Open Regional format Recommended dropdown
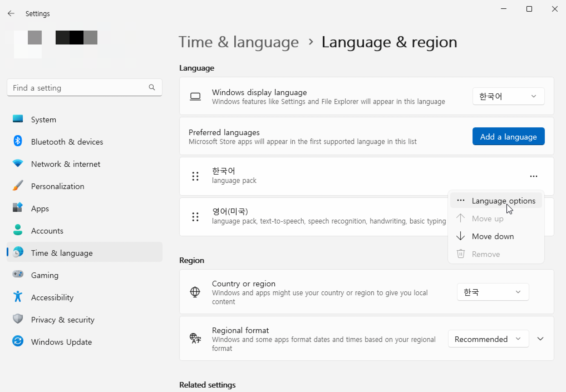566x392 pixels. [488, 339]
